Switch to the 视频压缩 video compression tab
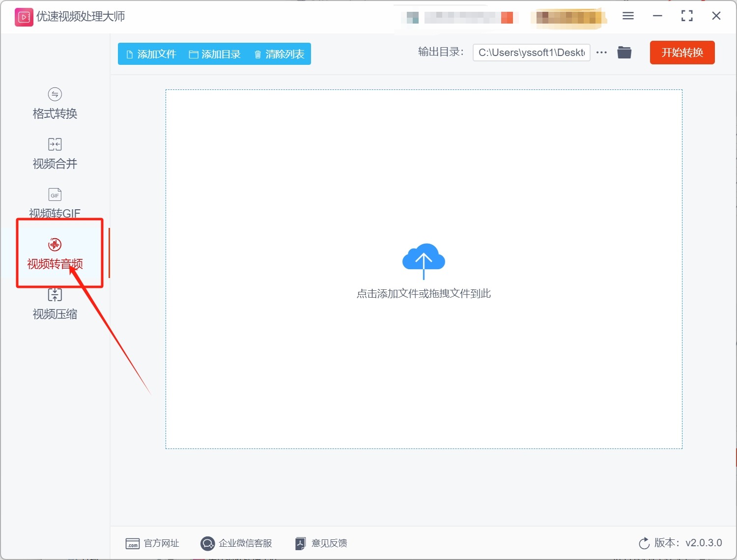Viewport: 737px width, 560px height. [x=55, y=304]
